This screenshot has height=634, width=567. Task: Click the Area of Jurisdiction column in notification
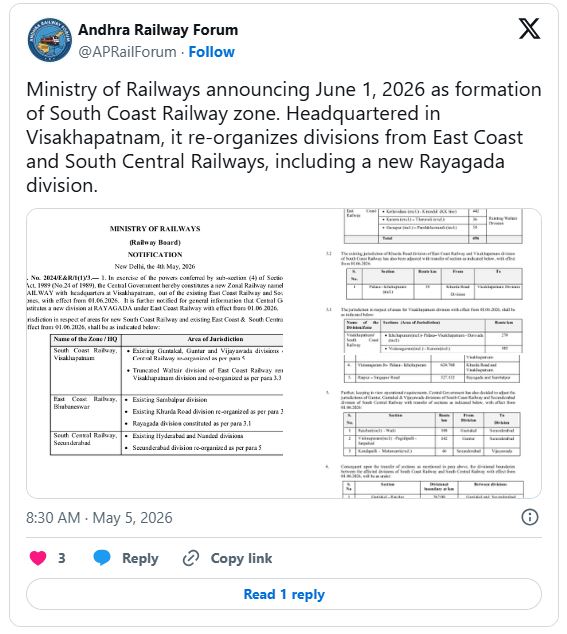tap(203, 395)
